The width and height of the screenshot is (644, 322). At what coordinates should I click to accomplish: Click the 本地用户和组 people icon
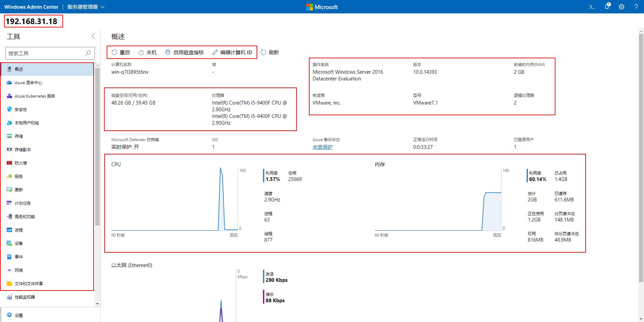[9, 123]
